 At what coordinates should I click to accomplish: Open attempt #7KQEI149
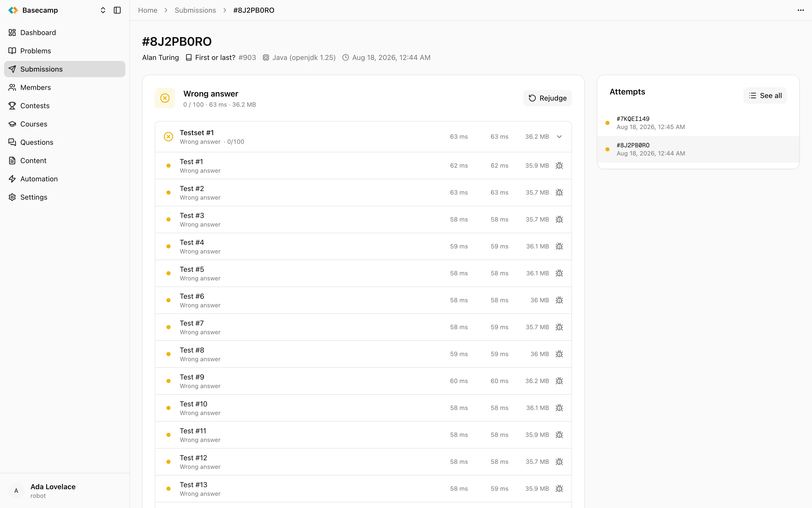[698, 123]
